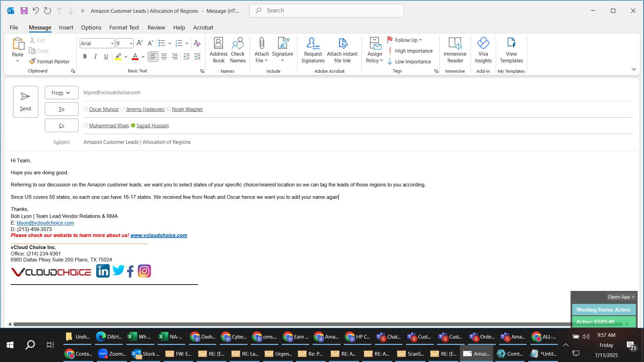644x362 pixels.
Task: Click into the Subject field
Action: (x=357, y=142)
